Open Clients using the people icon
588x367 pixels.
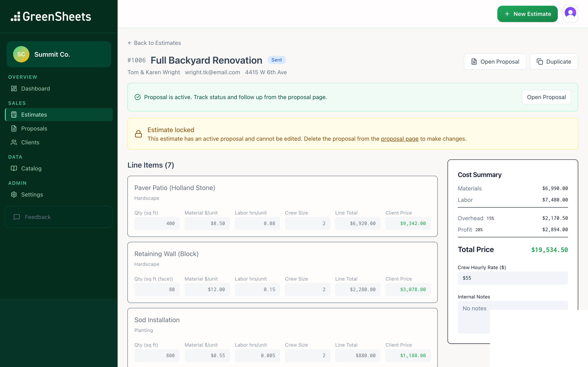(x=14, y=142)
